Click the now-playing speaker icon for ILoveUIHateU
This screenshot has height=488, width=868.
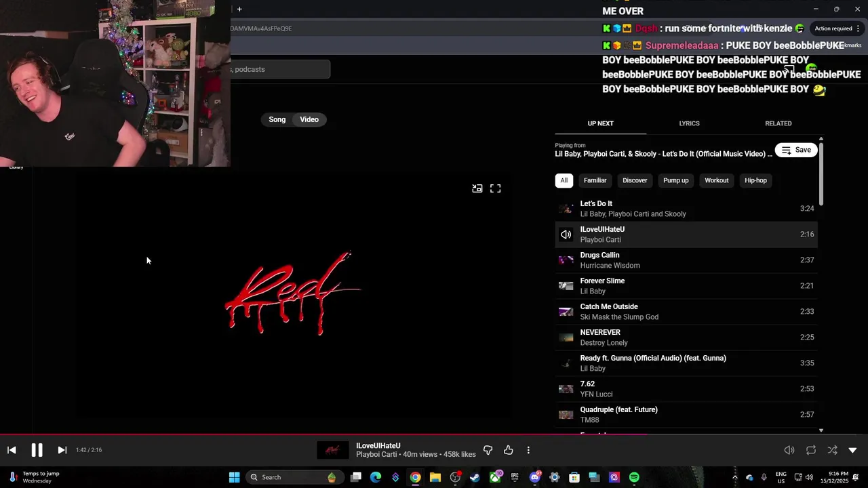[566, 235]
